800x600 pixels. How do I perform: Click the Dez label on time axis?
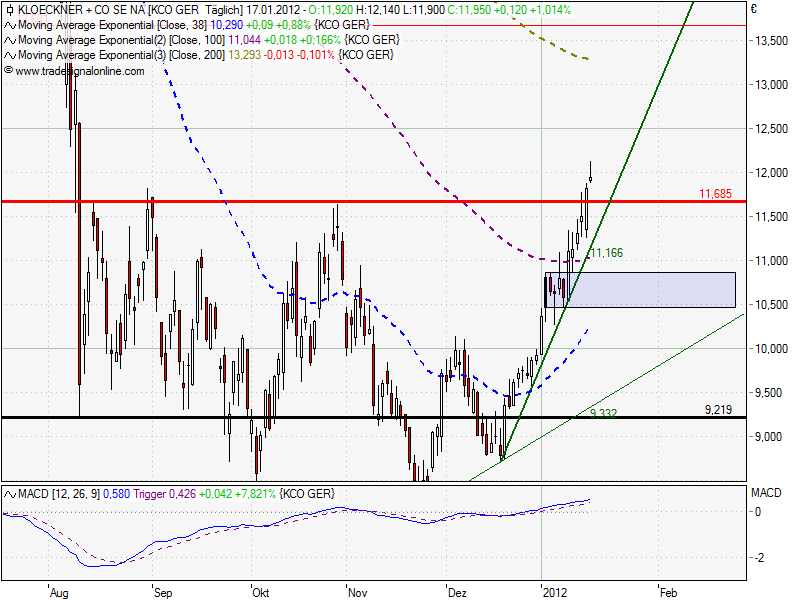point(457,592)
